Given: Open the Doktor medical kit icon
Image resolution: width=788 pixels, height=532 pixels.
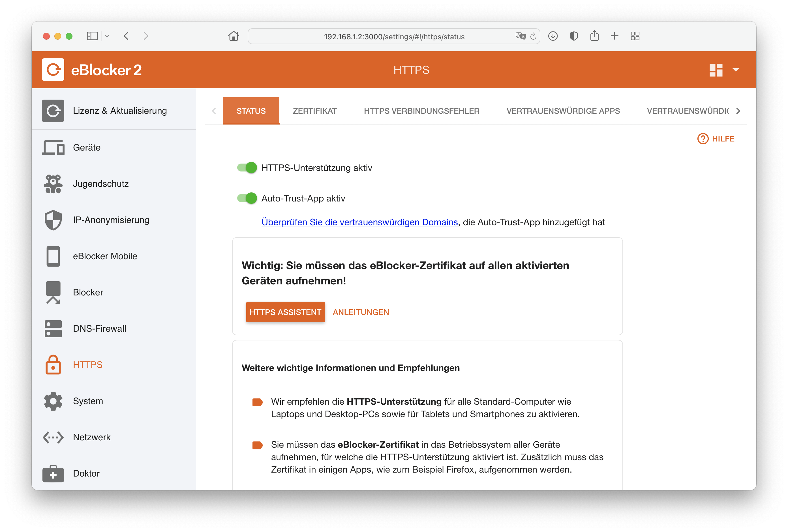Looking at the screenshot, I should coord(53,474).
